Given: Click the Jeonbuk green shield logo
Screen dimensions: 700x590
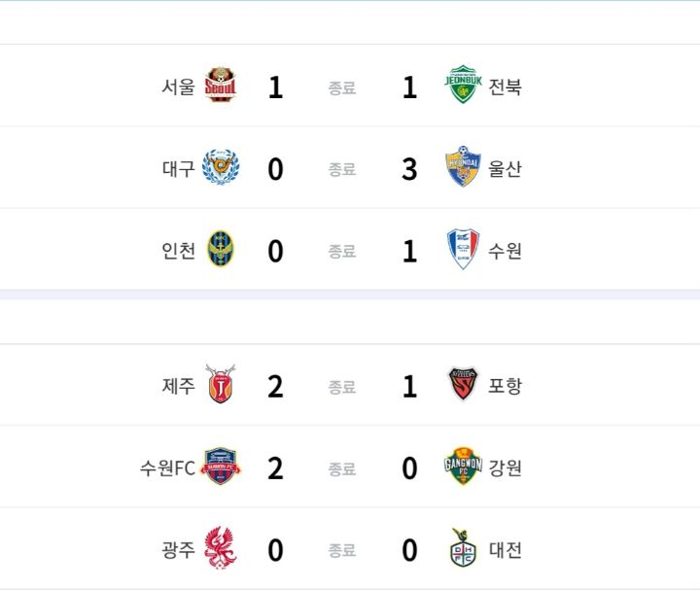Looking at the screenshot, I should pos(463,84).
